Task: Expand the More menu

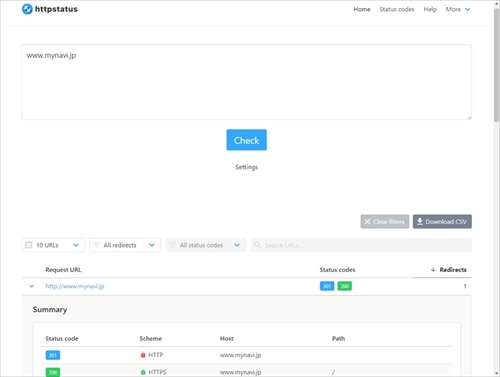Action: coord(458,9)
